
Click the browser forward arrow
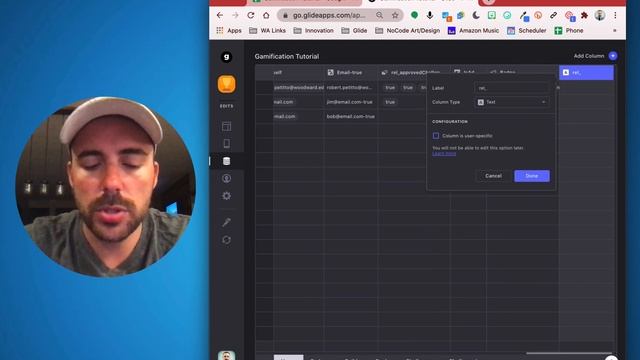click(235, 15)
